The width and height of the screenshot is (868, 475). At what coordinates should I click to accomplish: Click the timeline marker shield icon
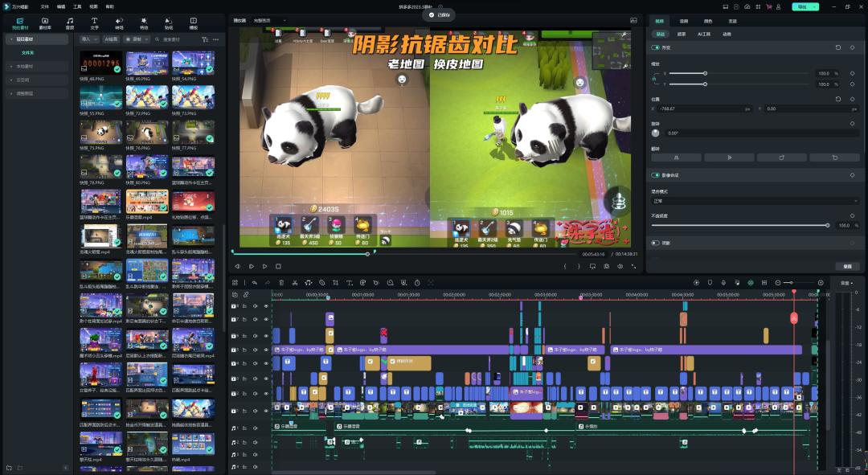710,283
